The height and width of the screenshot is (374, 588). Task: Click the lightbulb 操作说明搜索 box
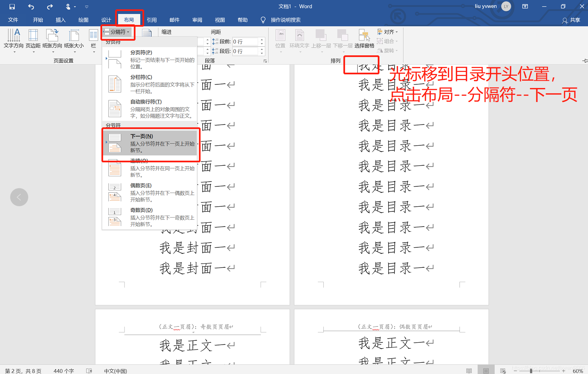pos(281,20)
